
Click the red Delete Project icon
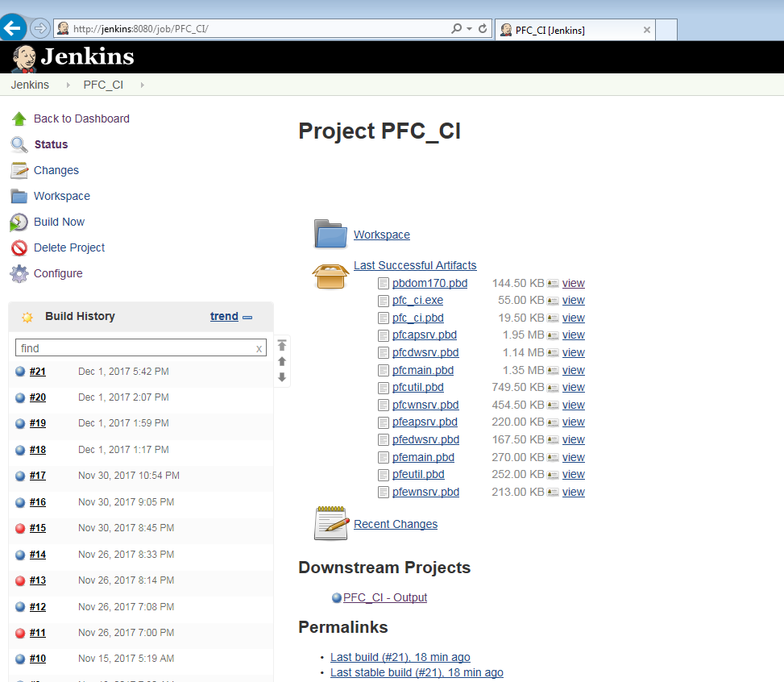19,247
